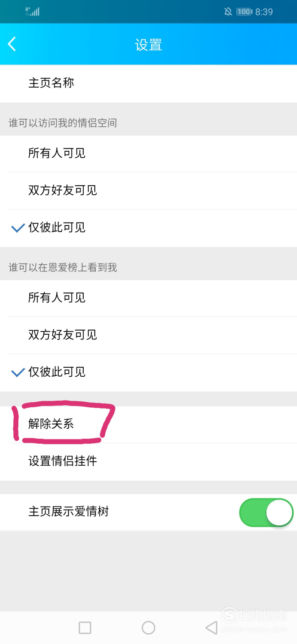Screen dimensions: 297x644
Task: Select 所有人可见 under 恩爱榜 visibility
Action: pos(148,298)
